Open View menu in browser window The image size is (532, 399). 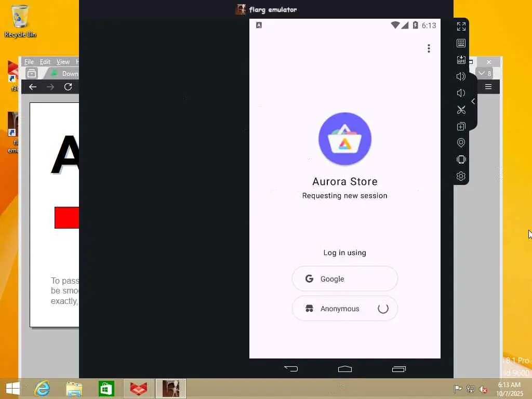(63, 62)
